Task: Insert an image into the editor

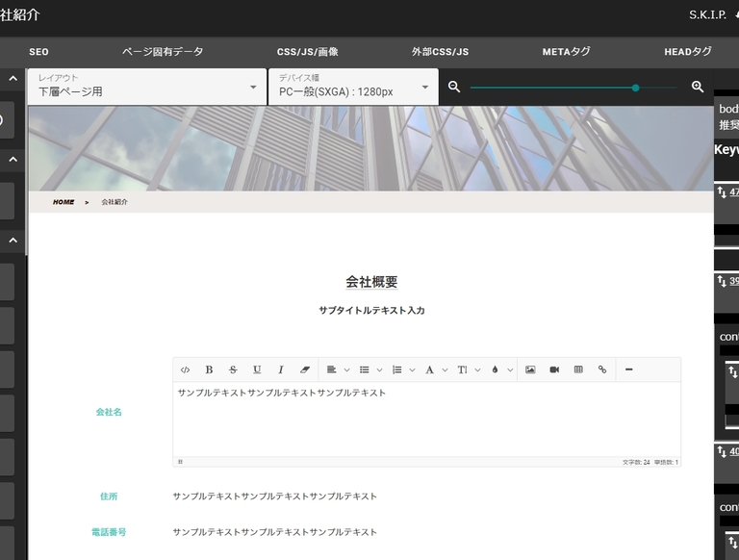Action: 530,369
